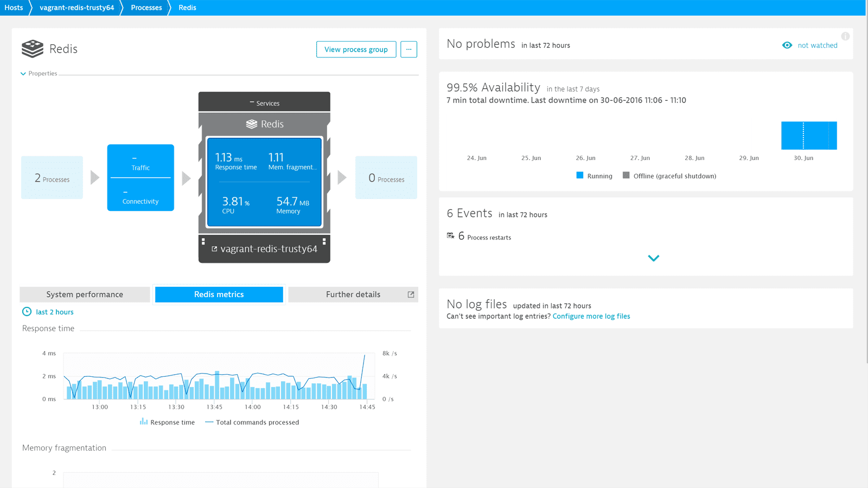Open the View process group button

356,49
